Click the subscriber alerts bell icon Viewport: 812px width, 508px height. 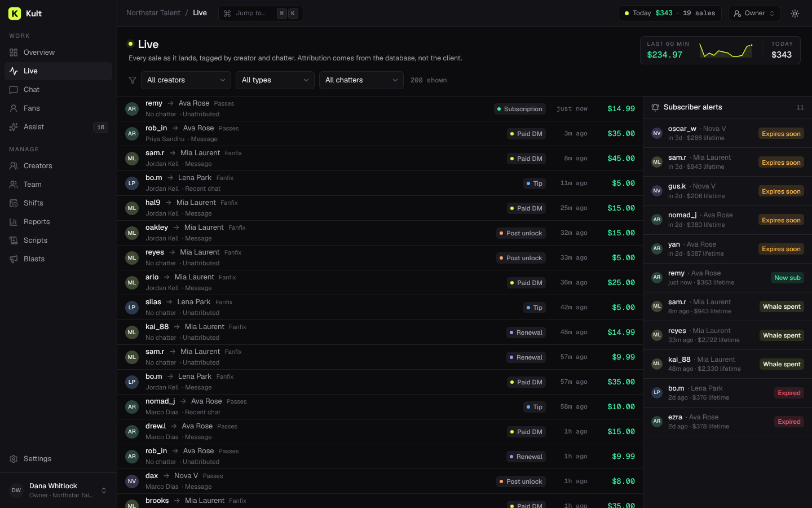point(655,107)
